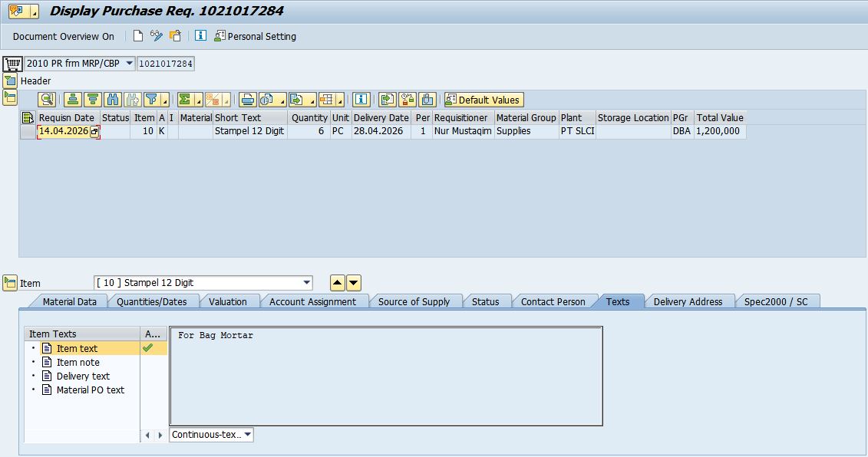This screenshot has height=457, width=868.
Task: Click the Total sigma icon
Action: 184,100
